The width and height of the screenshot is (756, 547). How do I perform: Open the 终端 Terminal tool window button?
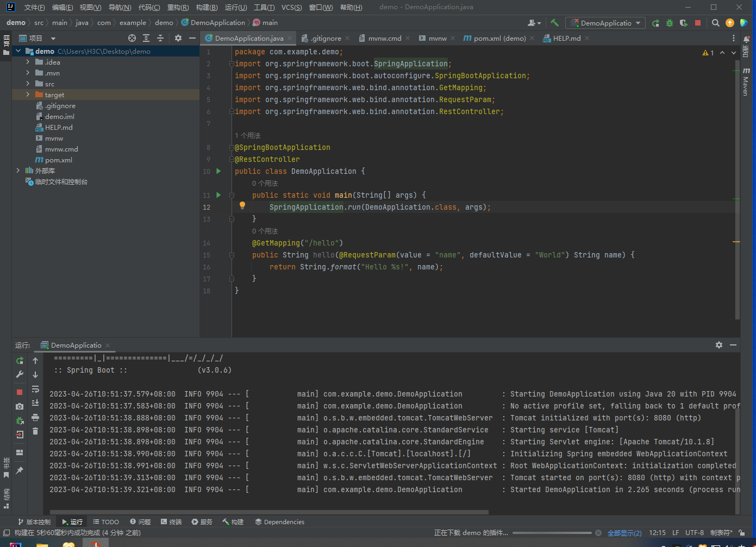pos(171,521)
